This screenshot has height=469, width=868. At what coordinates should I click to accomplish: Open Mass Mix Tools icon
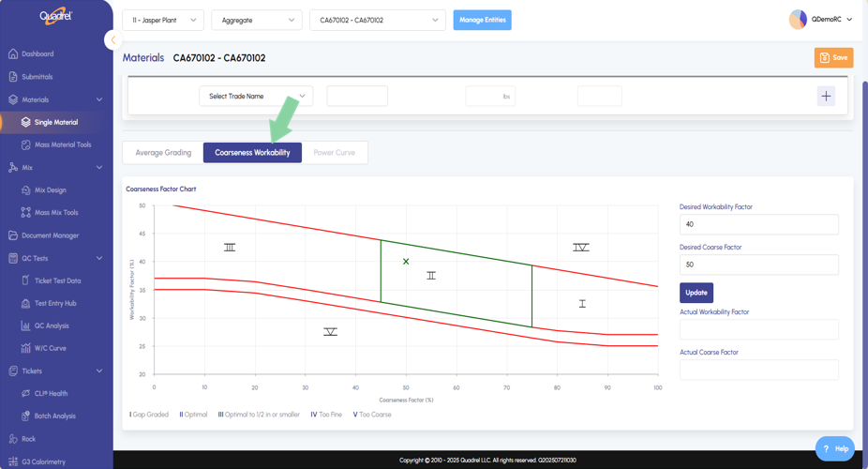pyautogui.click(x=26, y=212)
